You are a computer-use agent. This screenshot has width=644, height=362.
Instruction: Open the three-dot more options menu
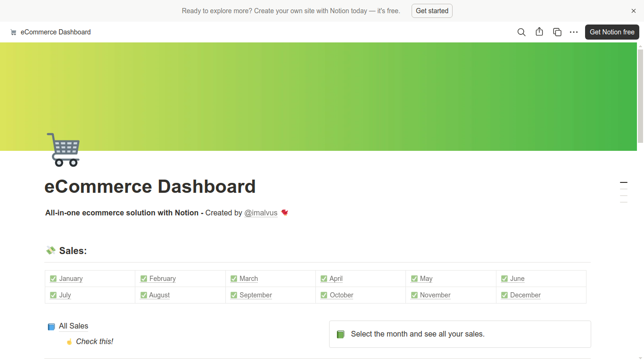574,32
